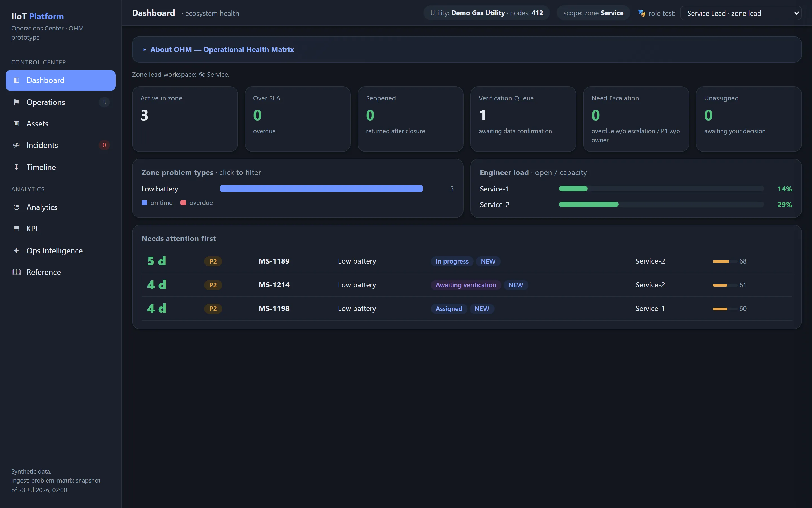
Task: Click the Low battery problem type label
Action: click(160, 189)
